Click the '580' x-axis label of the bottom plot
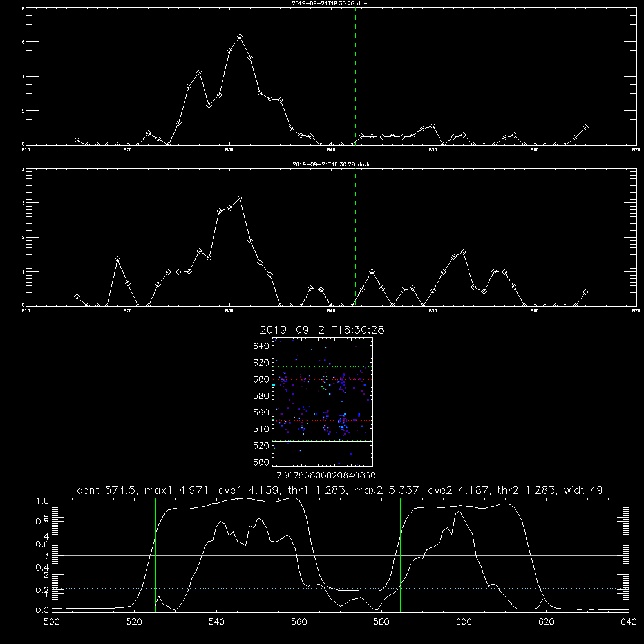The width and height of the screenshot is (644, 644). coord(381,622)
